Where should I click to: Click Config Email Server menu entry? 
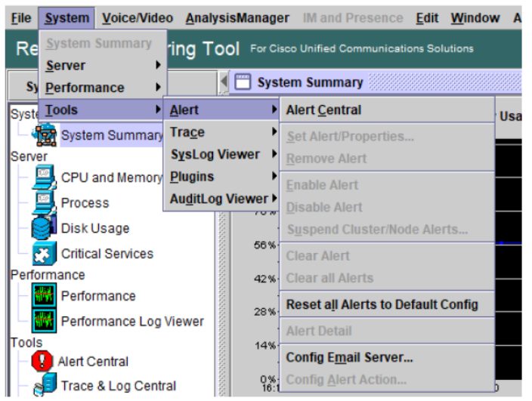[x=349, y=357]
